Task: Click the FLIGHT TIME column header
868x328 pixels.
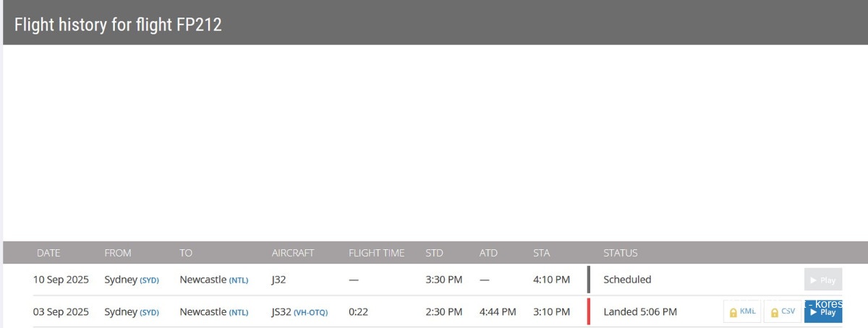Action: tap(376, 253)
